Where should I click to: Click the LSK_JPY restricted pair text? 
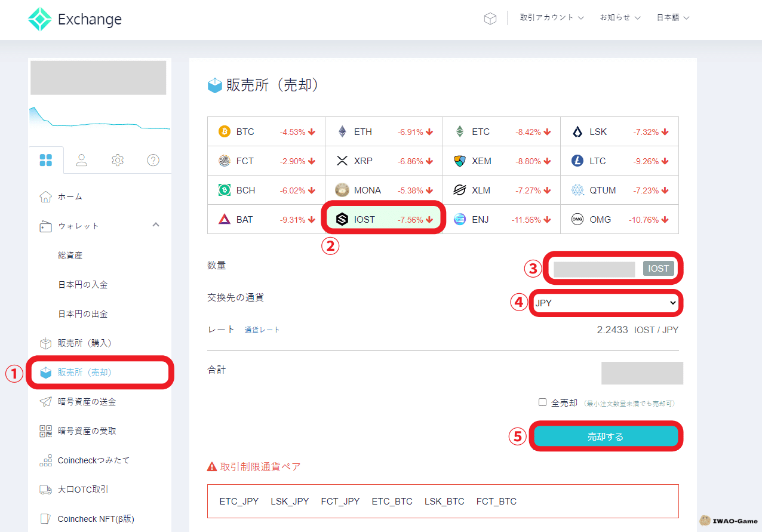click(290, 501)
